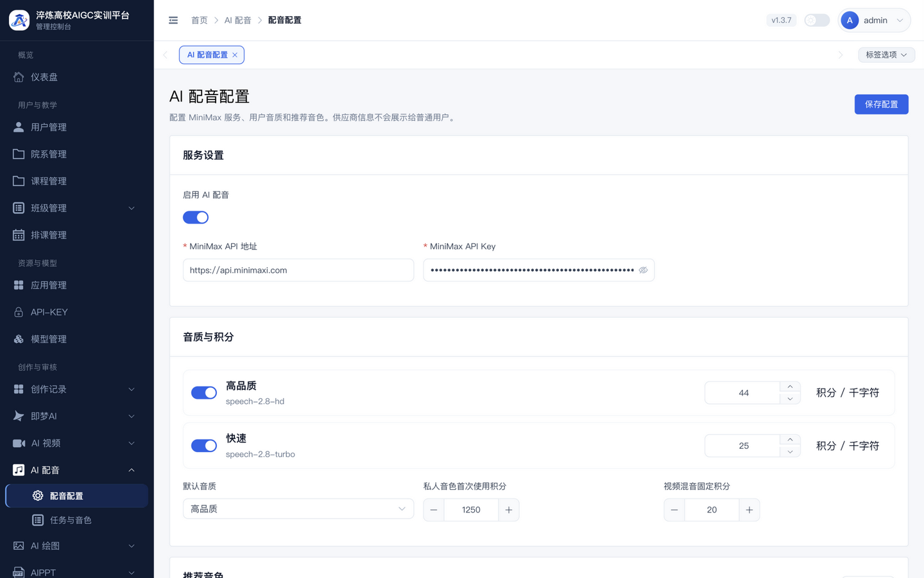Open 应用管理 menu item
924x578 pixels.
click(77, 285)
